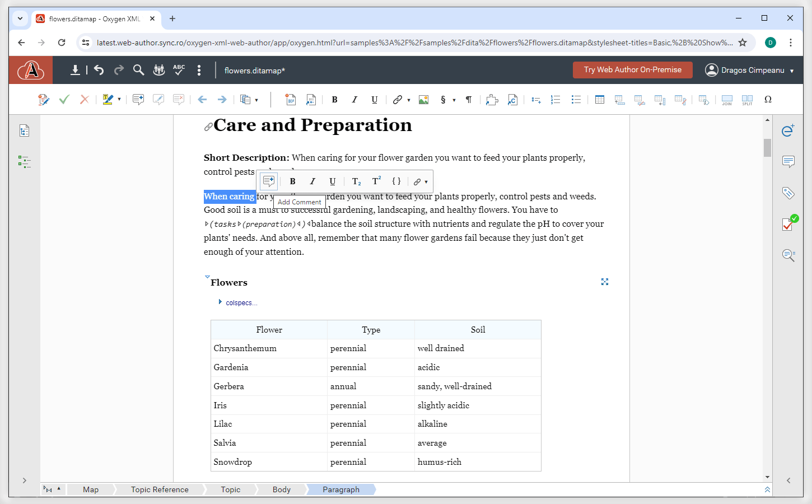Click the document vertical scrollbar thumb
The width and height of the screenshot is (812, 504).
click(767, 147)
